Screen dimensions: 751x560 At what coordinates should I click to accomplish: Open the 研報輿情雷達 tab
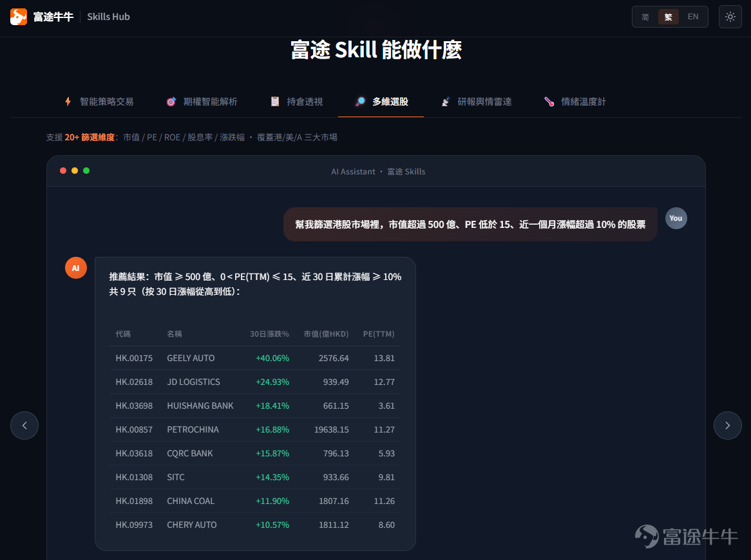pyautogui.click(x=477, y=102)
